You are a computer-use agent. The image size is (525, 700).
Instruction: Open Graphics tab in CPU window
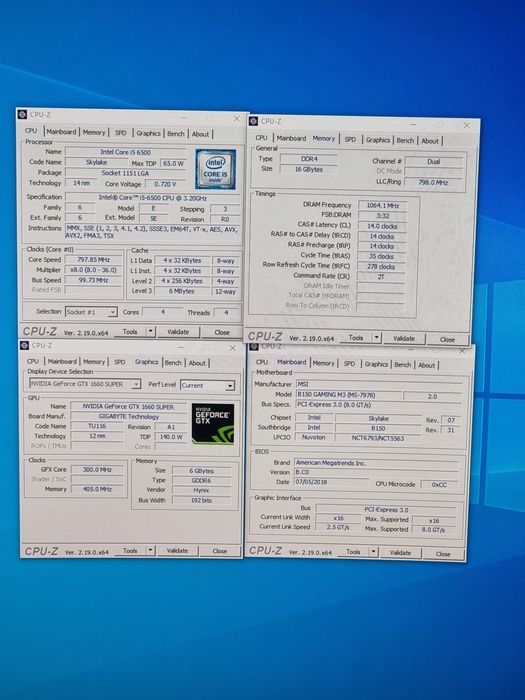[148, 133]
